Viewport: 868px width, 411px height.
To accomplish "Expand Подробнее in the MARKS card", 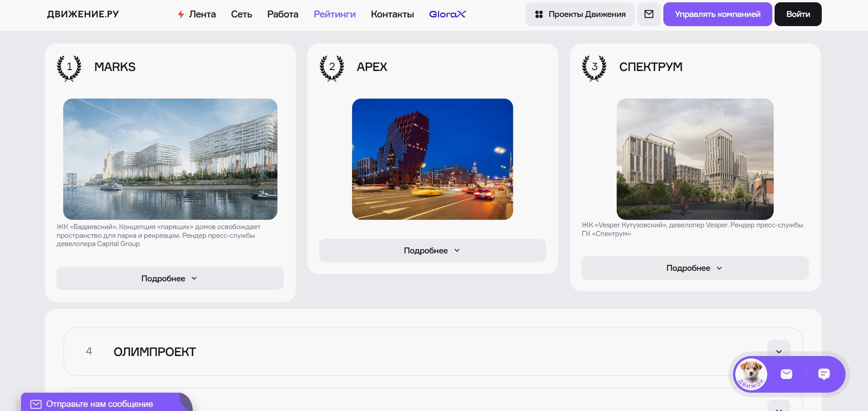I will pyautogui.click(x=170, y=279).
